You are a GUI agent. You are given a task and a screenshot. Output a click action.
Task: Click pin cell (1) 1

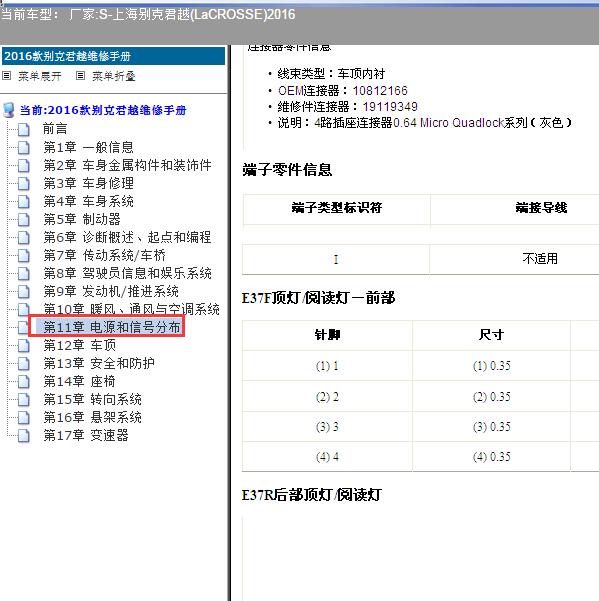point(327,366)
